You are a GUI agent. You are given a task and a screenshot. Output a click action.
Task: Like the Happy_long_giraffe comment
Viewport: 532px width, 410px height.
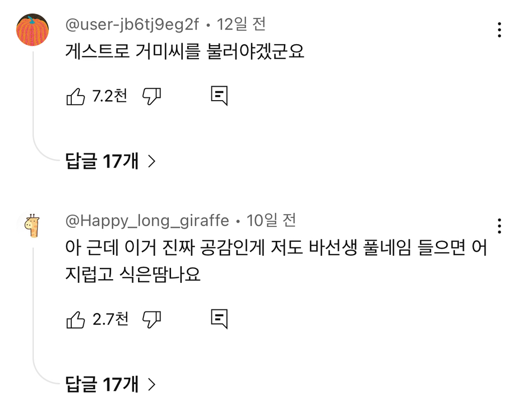point(75,320)
